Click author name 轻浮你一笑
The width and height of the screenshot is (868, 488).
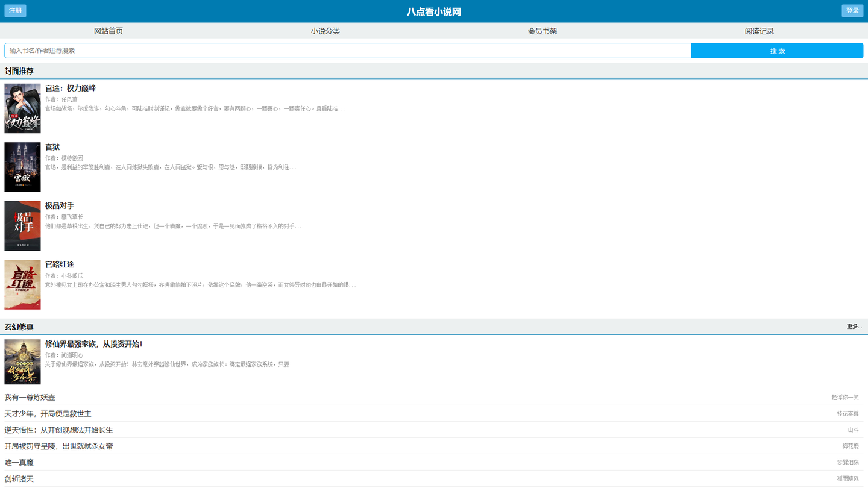845,397
